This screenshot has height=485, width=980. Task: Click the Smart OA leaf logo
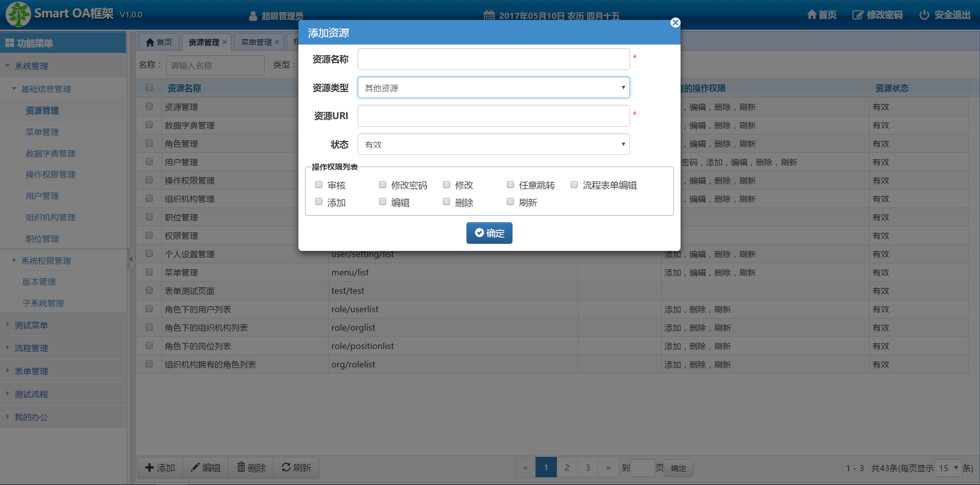pos(18,14)
